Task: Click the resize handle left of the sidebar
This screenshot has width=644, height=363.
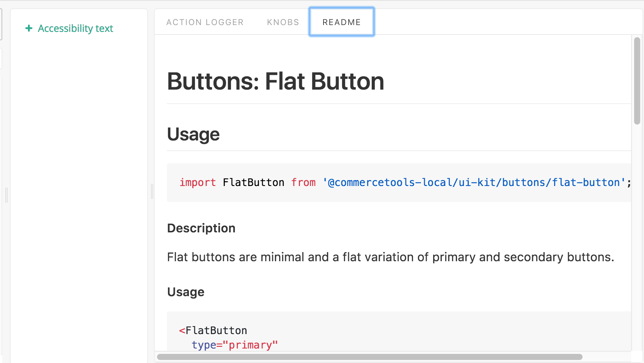Action: (x=6, y=195)
